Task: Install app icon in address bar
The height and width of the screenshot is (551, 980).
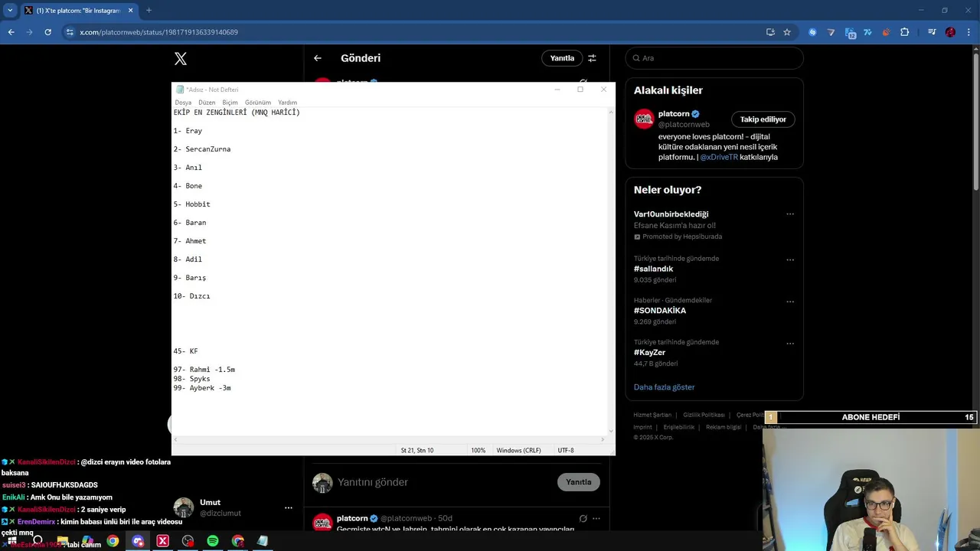Action: (770, 32)
